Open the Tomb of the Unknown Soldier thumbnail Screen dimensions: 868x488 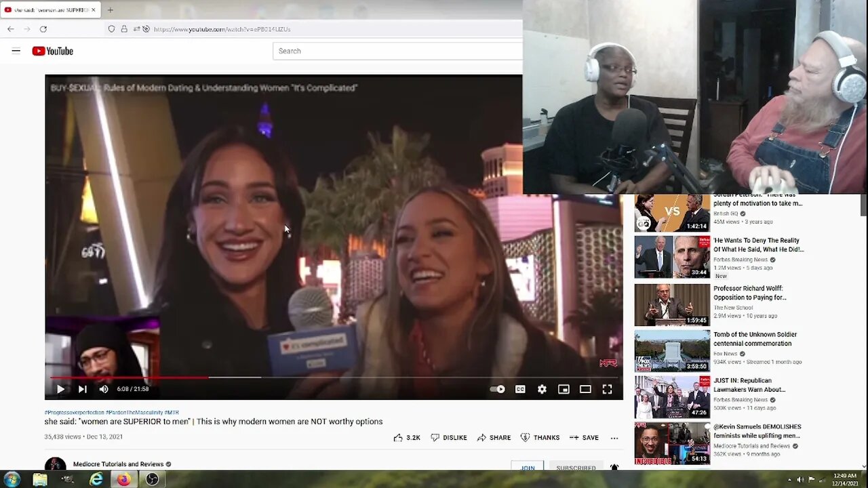point(672,351)
